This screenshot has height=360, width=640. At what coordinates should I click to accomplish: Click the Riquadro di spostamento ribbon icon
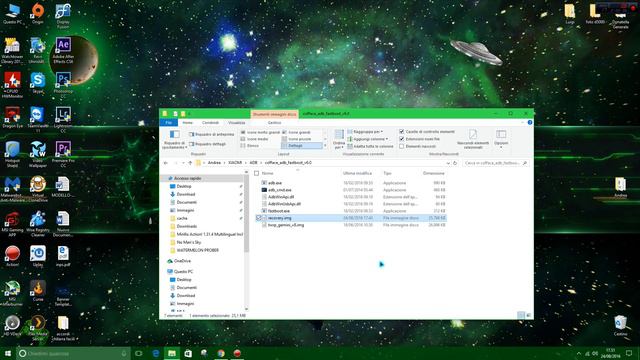(x=174, y=139)
